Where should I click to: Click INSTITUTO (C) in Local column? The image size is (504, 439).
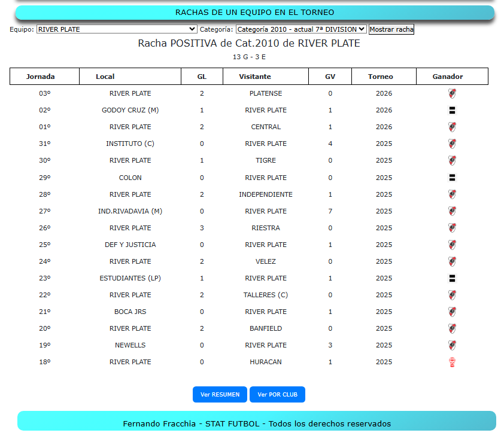click(x=130, y=144)
